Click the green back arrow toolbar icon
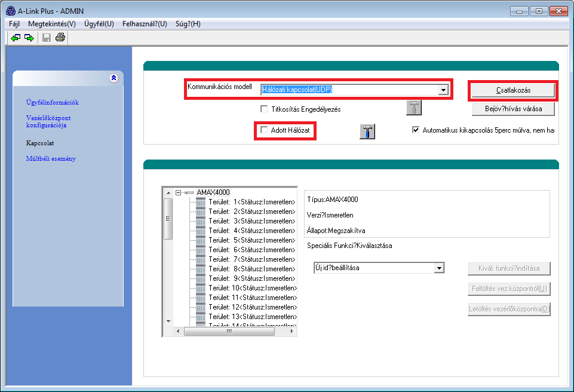574x392 pixels. click(16, 38)
